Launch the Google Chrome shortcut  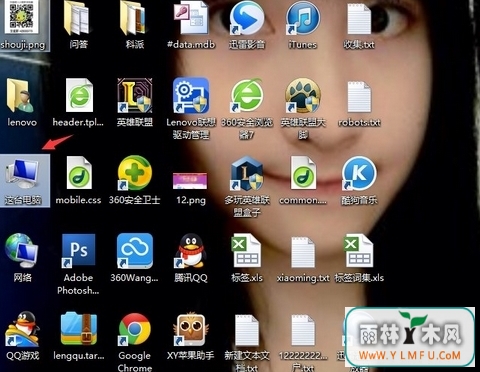(x=135, y=329)
